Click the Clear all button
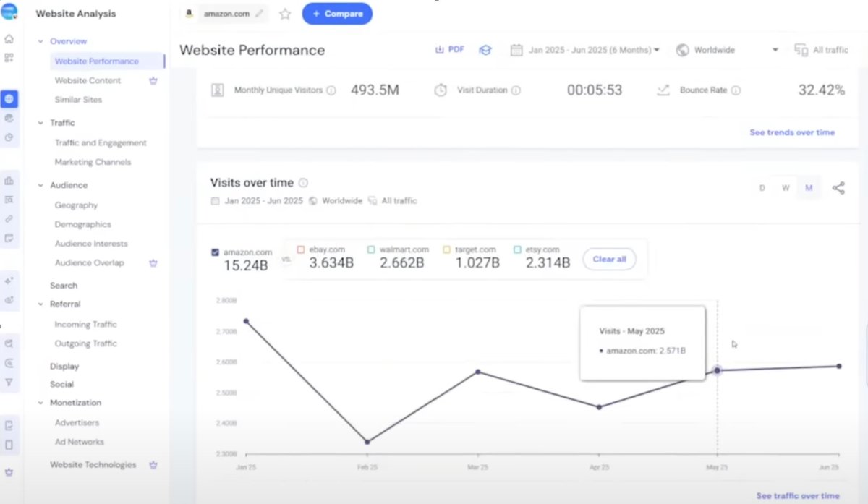This screenshot has width=868, height=504. click(x=609, y=260)
